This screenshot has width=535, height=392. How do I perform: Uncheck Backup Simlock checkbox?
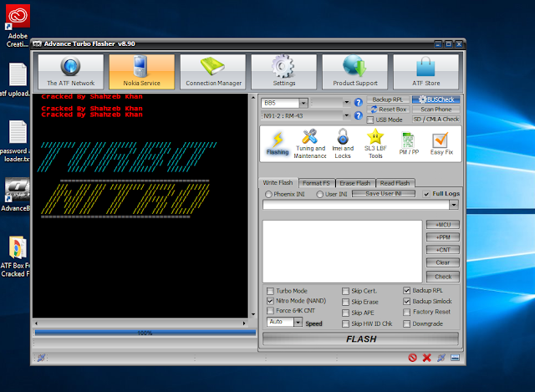coord(406,301)
